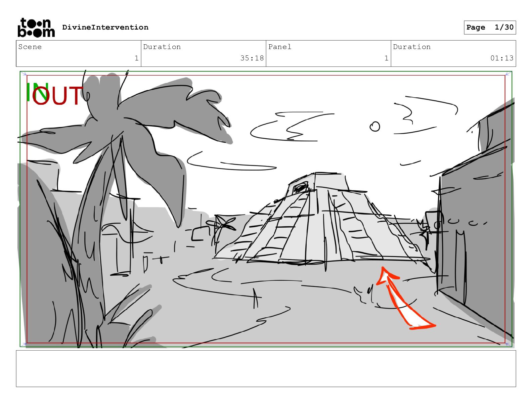
Task: Click the red OUT camera label
Action: click(58, 96)
